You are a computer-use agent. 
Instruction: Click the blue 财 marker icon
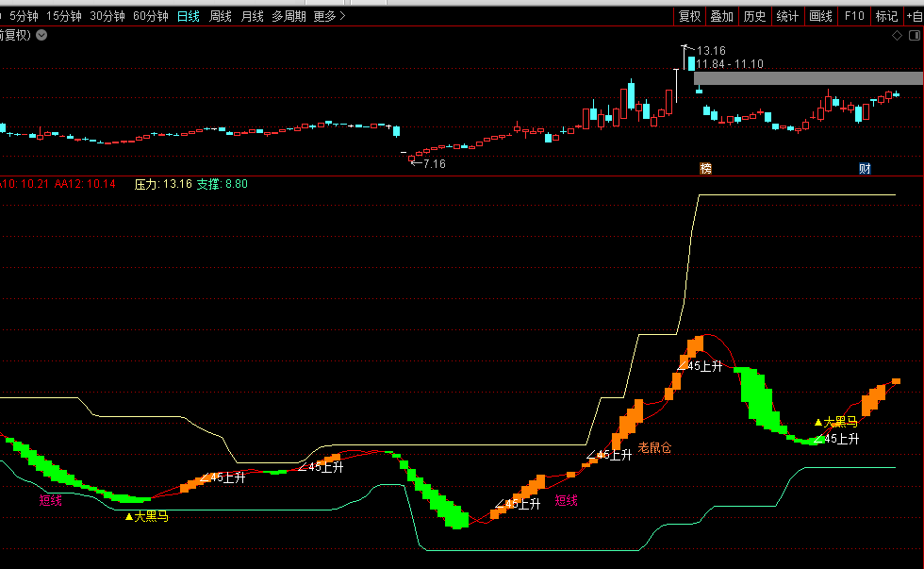click(864, 168)
